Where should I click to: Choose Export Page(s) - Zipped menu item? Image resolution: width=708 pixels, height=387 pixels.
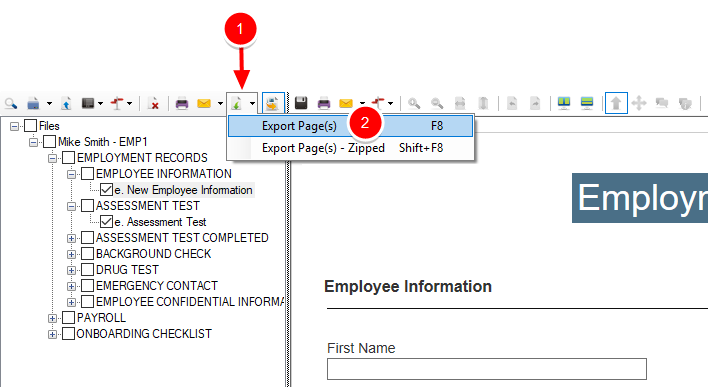click(350, 148)
